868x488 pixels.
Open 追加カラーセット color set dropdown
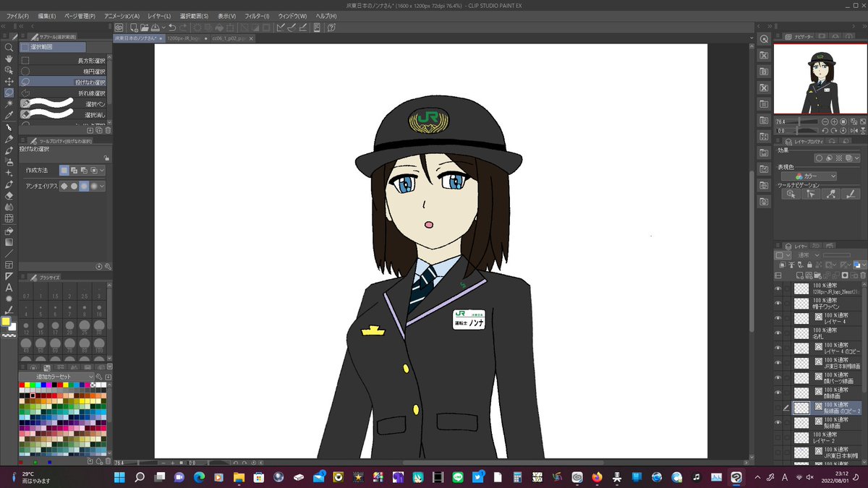coord(56,377)
